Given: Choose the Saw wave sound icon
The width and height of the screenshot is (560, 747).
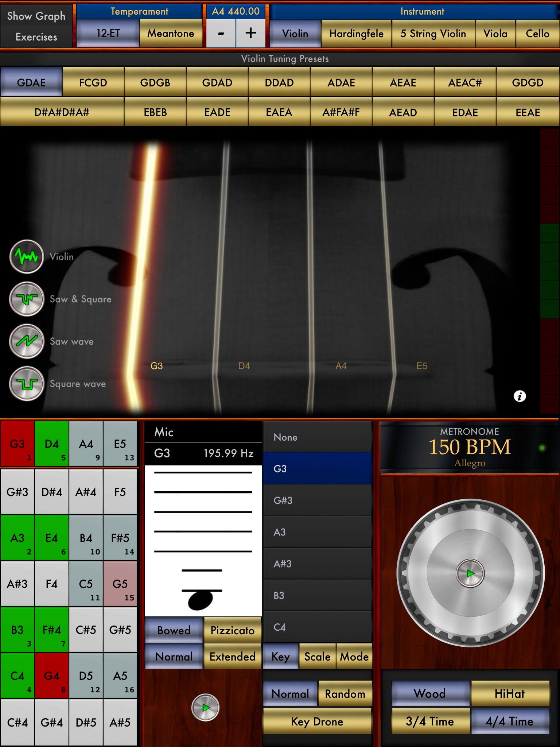Looking at the screenshot, I should [x=27, y=341].
